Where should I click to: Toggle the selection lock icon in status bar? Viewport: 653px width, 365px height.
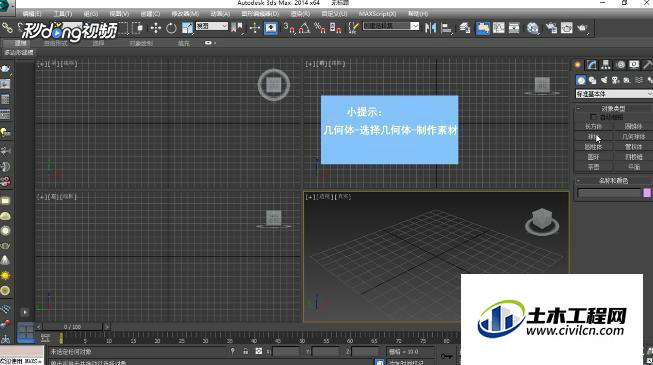246,352
